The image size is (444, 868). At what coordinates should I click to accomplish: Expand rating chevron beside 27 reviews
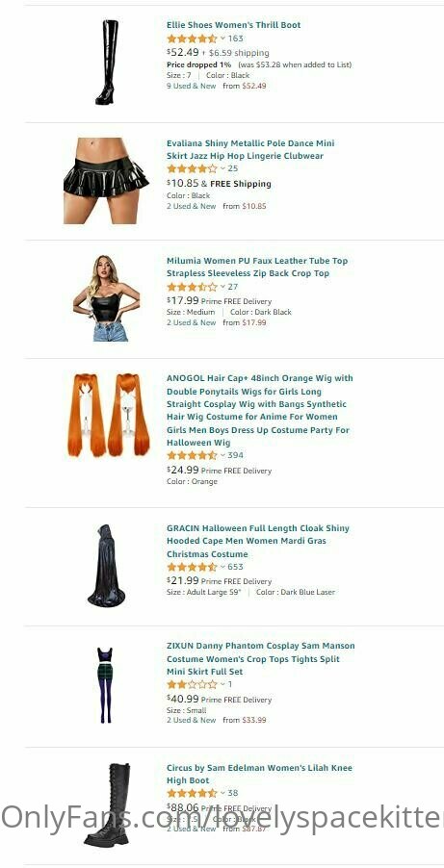(222, 287)
